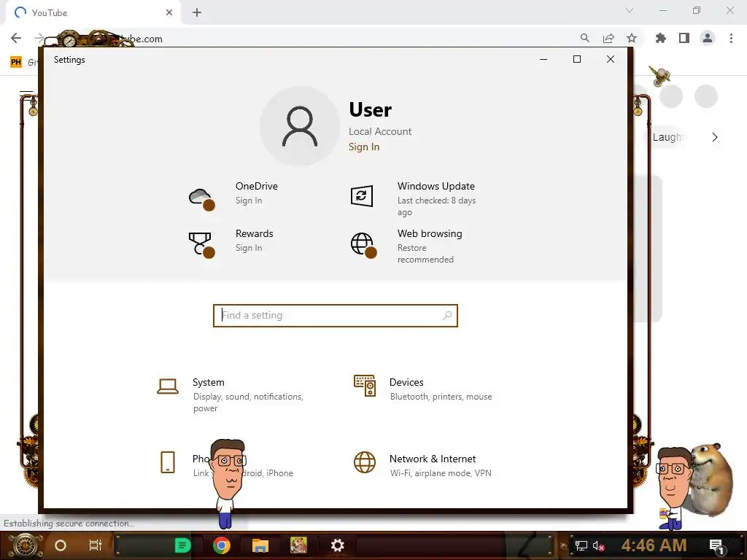Open the Phone settings icon
The image size is (747, 560).
168,462
